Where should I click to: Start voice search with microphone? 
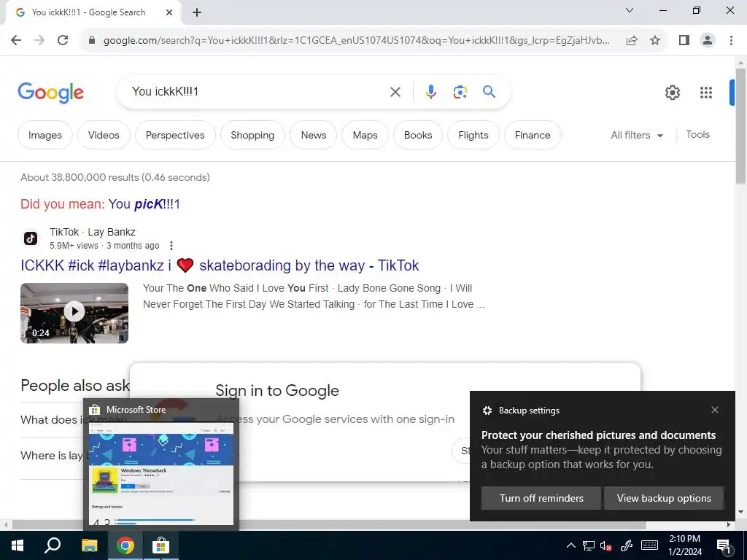tap(430, 91)
